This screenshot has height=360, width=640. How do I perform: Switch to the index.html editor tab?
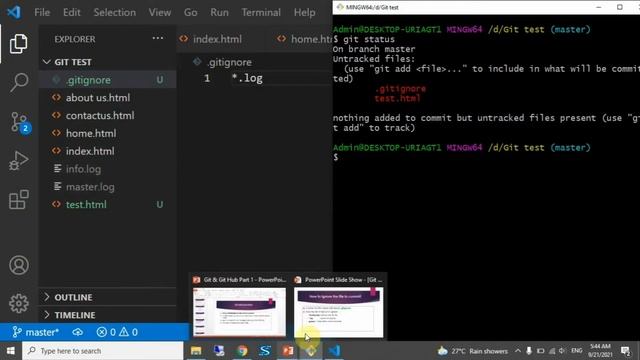click(217, 39)
